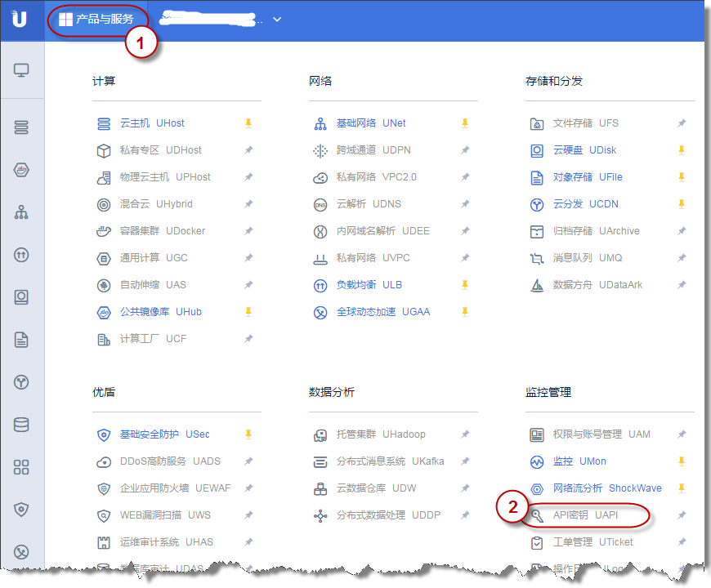Pin 私有专区 UDHost to sidebar
The image size is (711, 588).
point(248,150)
